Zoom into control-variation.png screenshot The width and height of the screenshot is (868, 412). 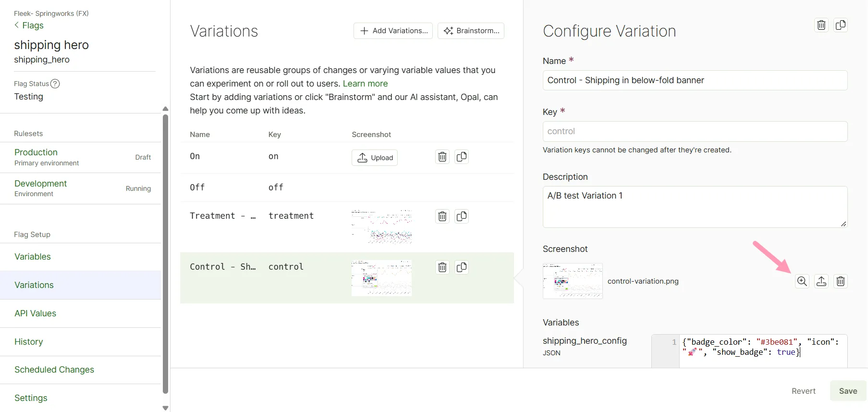pos(802,281)
